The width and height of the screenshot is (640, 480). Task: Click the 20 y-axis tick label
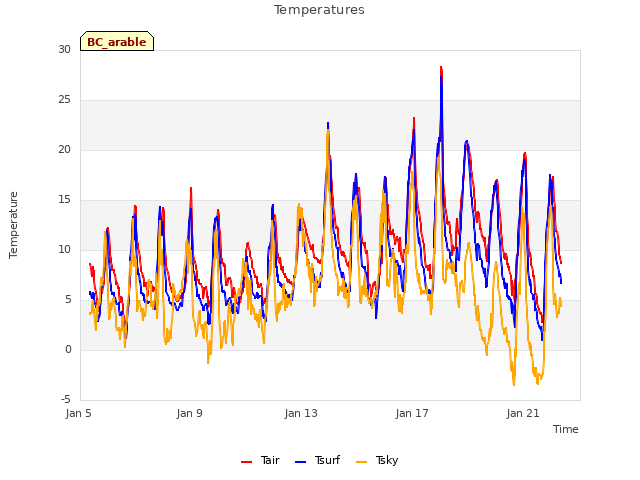click(x=64, y=149)
